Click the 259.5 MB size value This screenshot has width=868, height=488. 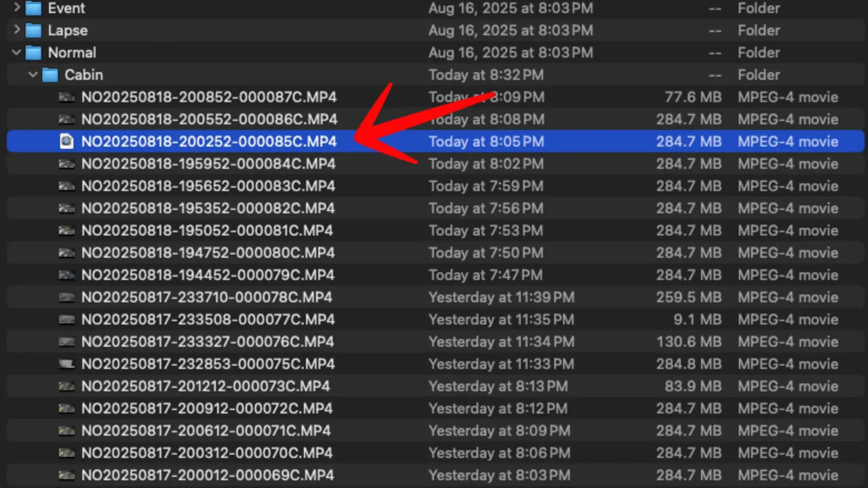[x=689, y=298]
